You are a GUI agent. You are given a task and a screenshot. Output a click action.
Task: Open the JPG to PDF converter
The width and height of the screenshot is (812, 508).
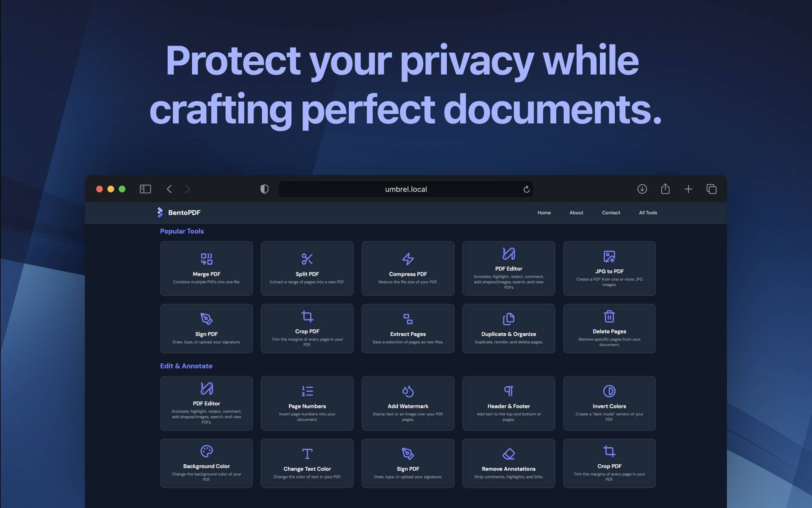coord(609,268)
